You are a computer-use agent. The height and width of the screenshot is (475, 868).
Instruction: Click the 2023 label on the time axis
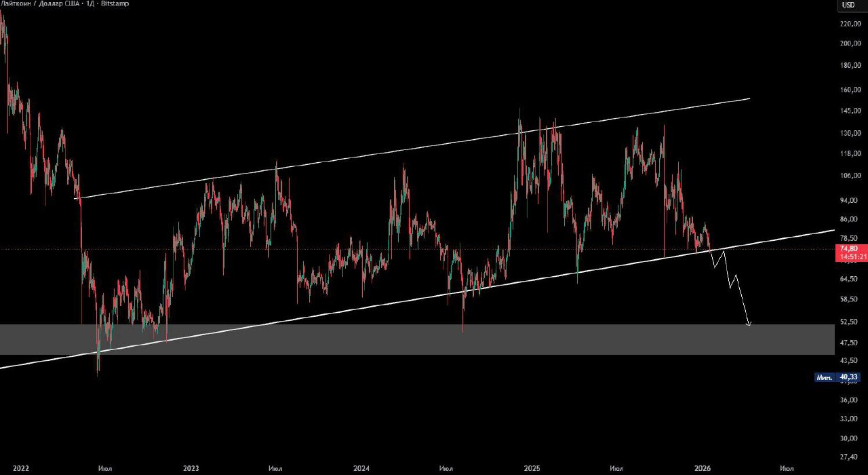(x=191, y=468)
